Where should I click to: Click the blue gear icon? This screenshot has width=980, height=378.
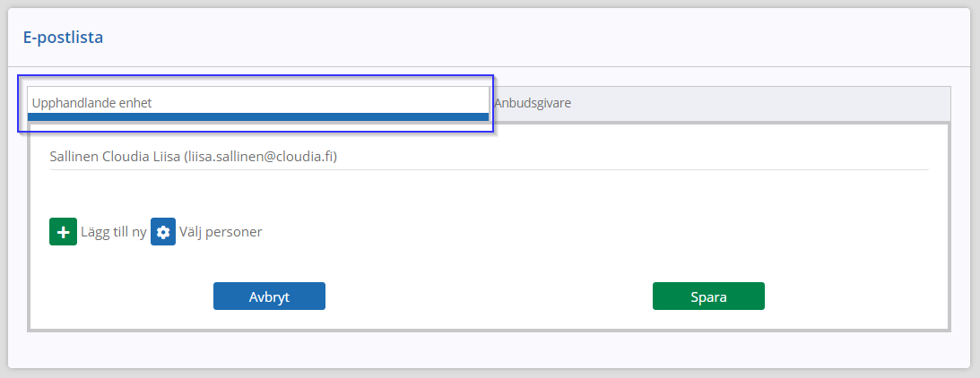pyautogui.click(x=163, y=232)
